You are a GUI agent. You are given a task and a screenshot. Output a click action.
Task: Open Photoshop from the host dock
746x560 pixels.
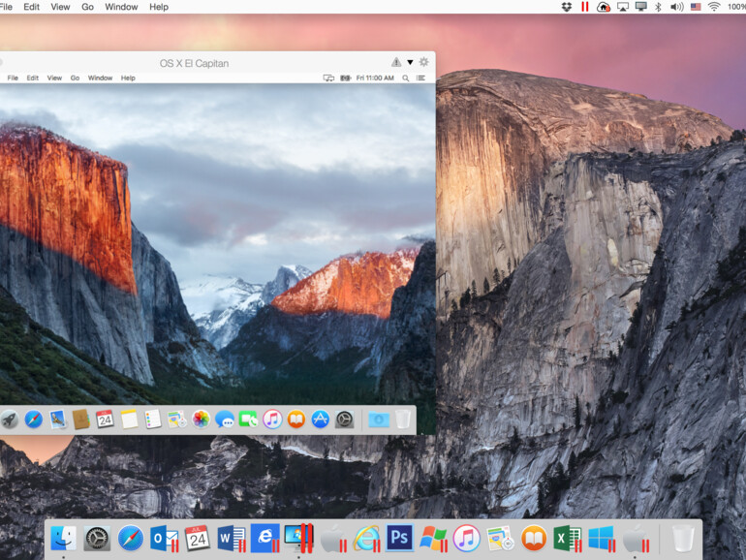tap(399, 538)
